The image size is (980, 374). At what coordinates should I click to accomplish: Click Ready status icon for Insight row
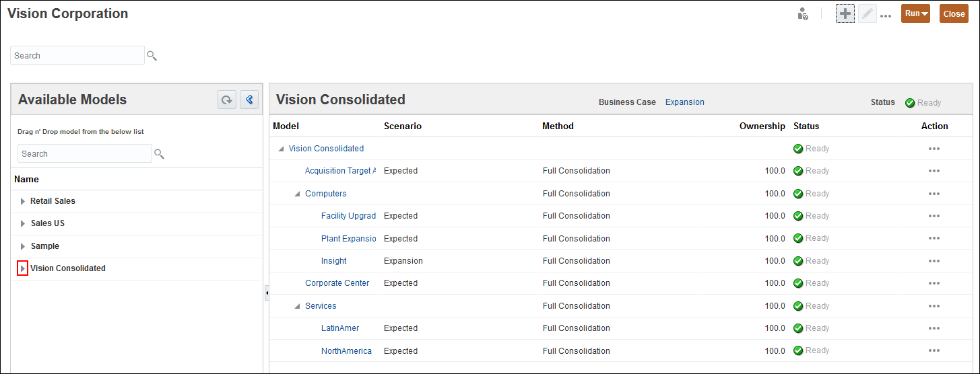pos(798,261)
